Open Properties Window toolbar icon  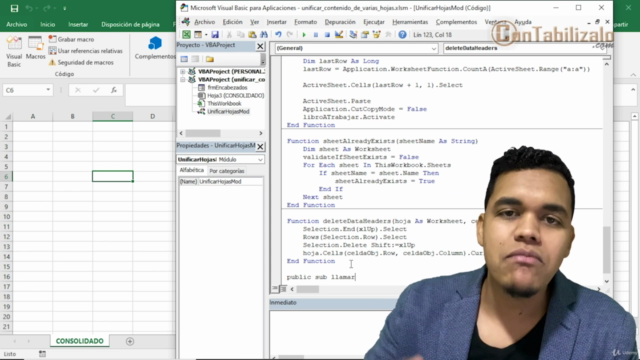365,35
